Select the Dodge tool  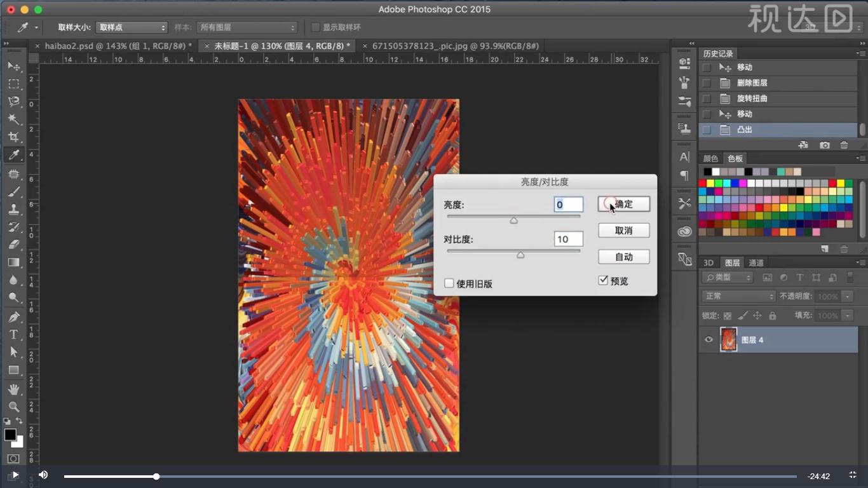(x=13, y=298)
